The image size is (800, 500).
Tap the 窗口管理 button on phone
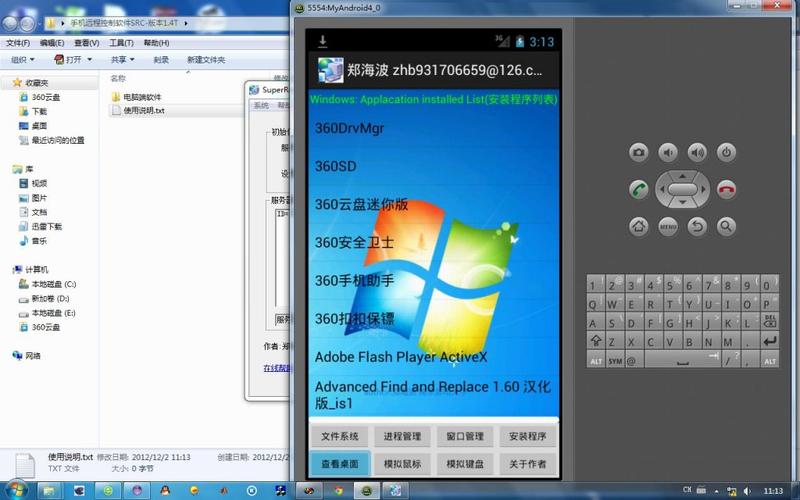pyautogui.click(x=465, y=436)
